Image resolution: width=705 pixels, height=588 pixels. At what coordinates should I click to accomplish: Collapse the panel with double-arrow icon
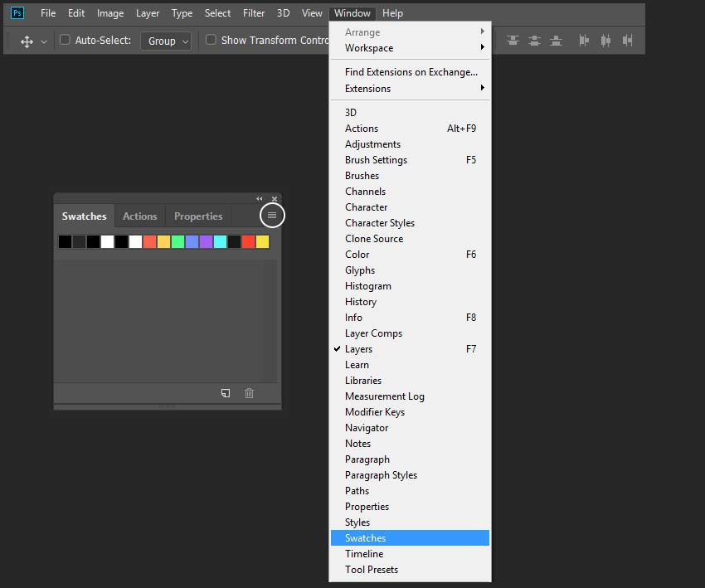pos(260,198)
